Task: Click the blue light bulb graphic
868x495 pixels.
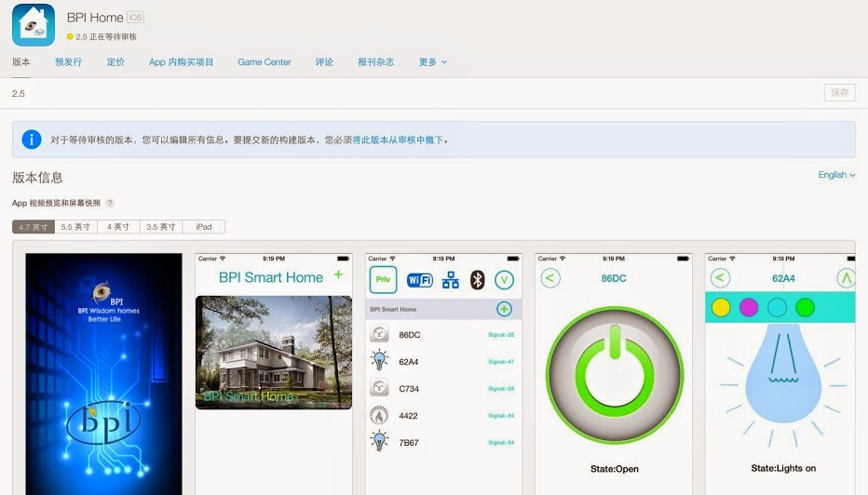Action: coord(782,374)
